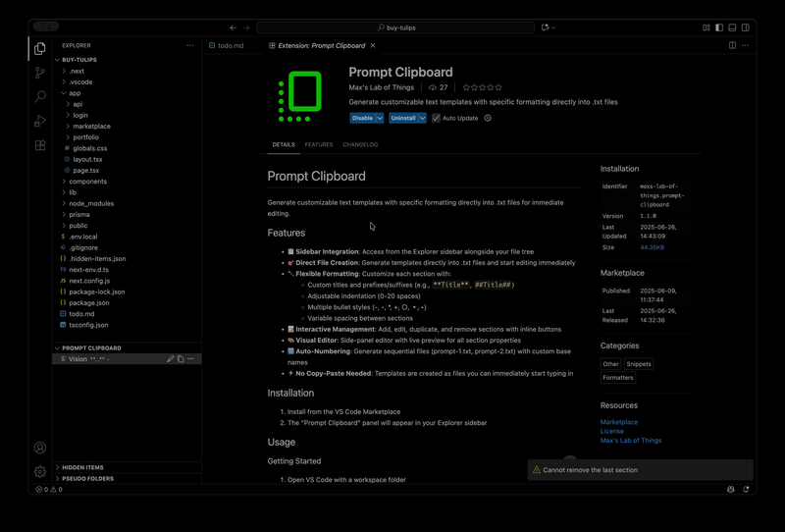Open the Accounts menu icon
The height and width of the screenshot is (532, 785).
click(40, 448)
